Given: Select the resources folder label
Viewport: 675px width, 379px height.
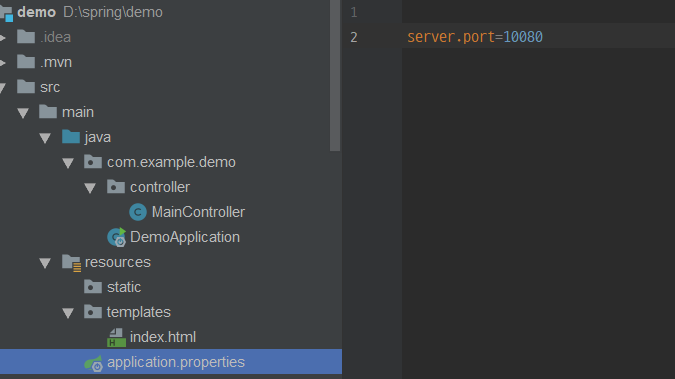Looking at the screenshot, I should pos(118,262).
